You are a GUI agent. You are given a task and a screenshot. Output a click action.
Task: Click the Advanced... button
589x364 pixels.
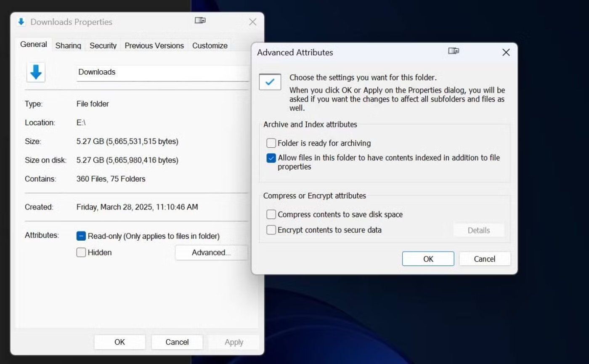[x=212, y=252]
